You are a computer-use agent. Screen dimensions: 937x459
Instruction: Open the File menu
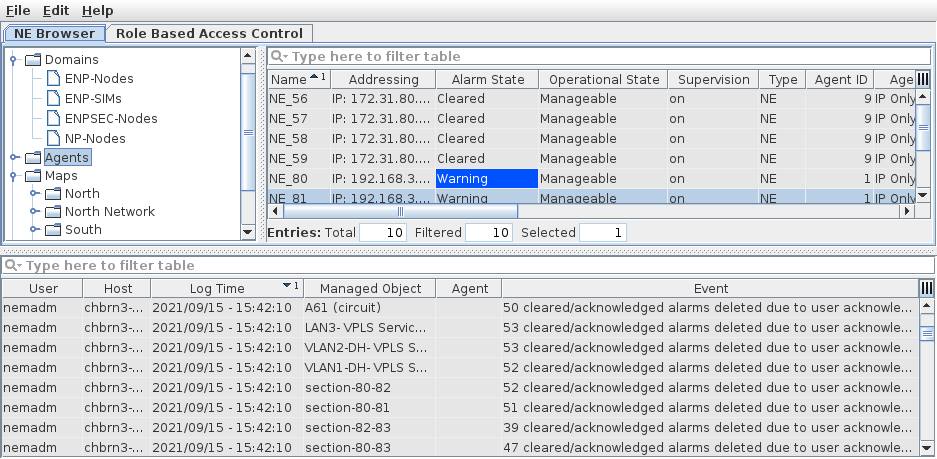coord(18,10)
